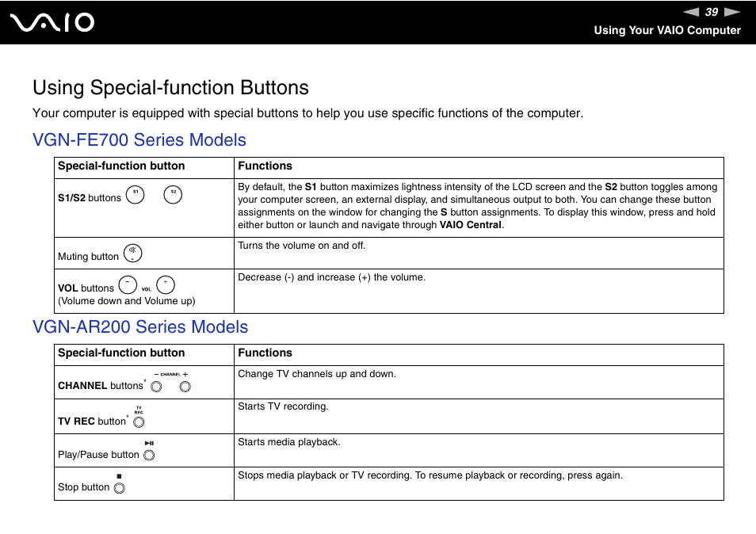Click 'Using Your VAIO Computer' header text
This screenshot has height=534, width=756.
[667, 30]
